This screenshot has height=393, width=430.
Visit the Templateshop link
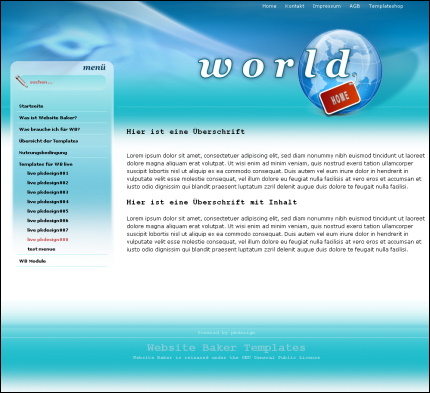pyautogui.click(x=386, y=6)
